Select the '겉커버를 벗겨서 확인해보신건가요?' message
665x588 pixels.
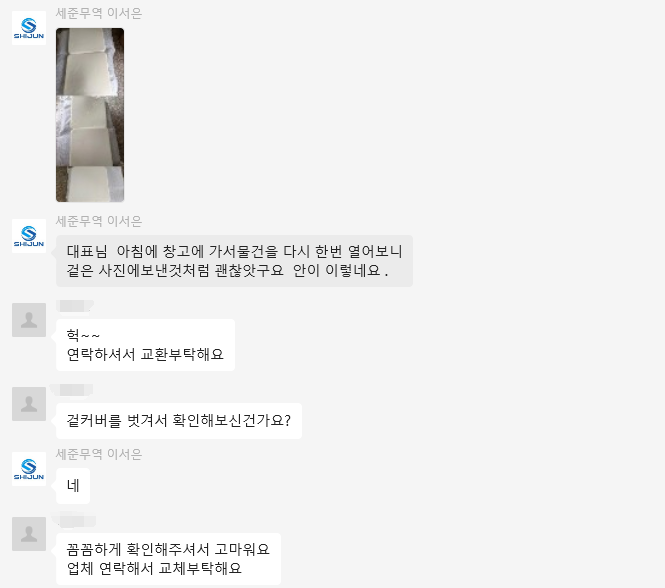179,421
